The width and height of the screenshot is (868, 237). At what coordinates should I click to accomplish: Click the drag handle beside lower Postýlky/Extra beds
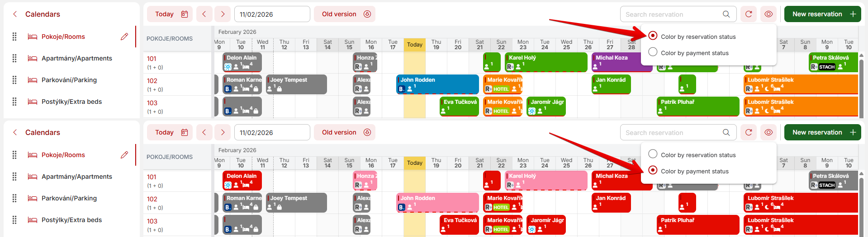click(x=14, y=220)
